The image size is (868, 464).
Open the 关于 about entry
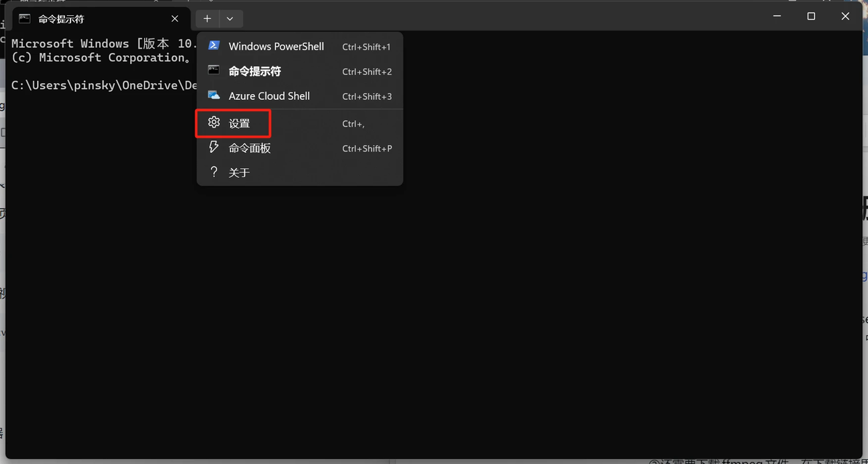[x=299, y=173]
